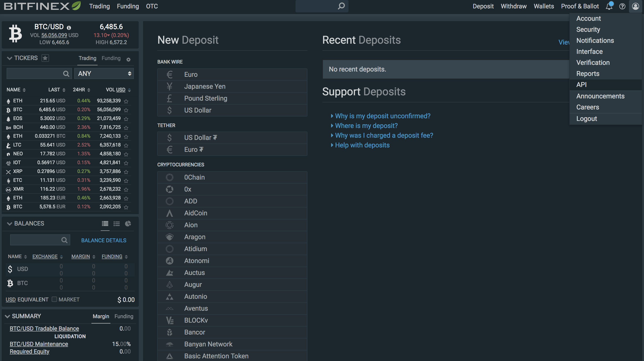Viewport: 644px width, 361px height.
Task: Open the ANY currency dropdown
Action: pyautogui.click(x=104, y=73)
